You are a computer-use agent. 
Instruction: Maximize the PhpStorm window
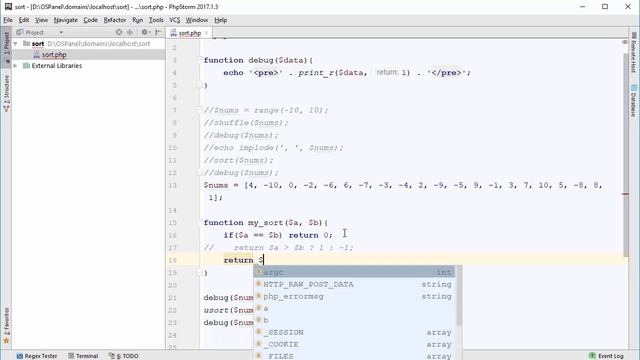pyautogui.click(x=605, y=7)
